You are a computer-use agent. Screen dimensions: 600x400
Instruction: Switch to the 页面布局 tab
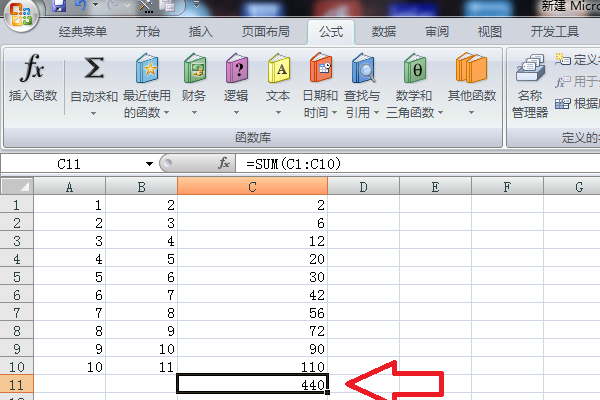point(266,32)
